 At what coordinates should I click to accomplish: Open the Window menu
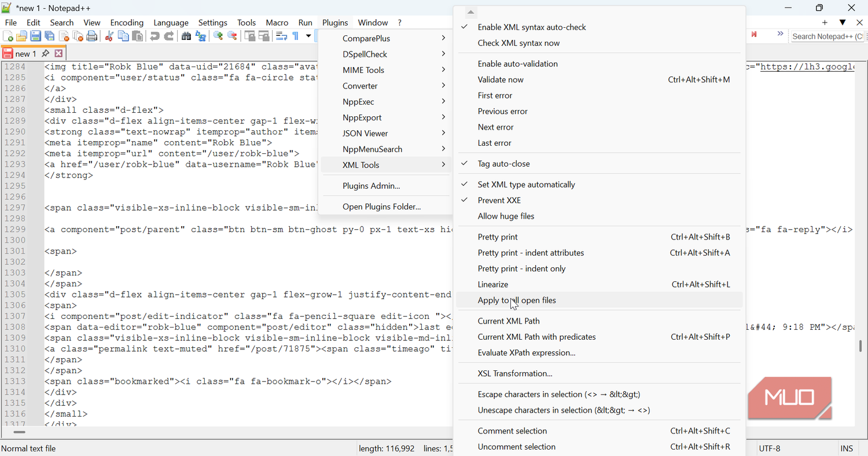pos(373,23)
